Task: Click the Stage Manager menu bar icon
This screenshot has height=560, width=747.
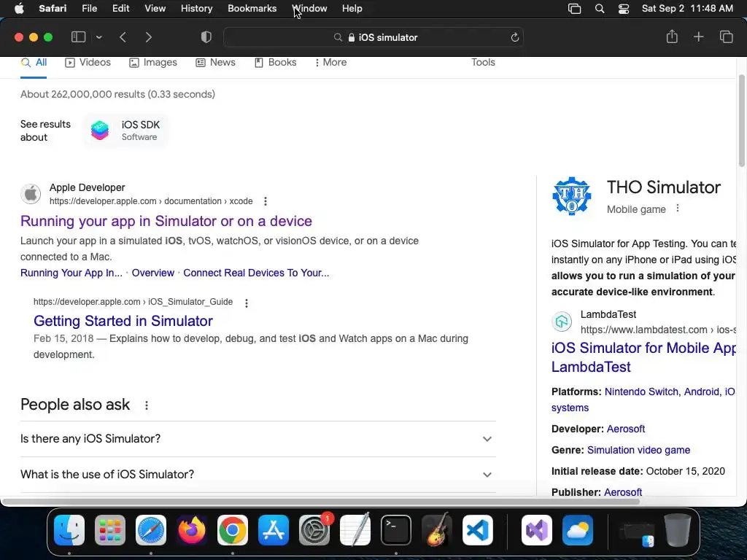Action: point(575,9)
